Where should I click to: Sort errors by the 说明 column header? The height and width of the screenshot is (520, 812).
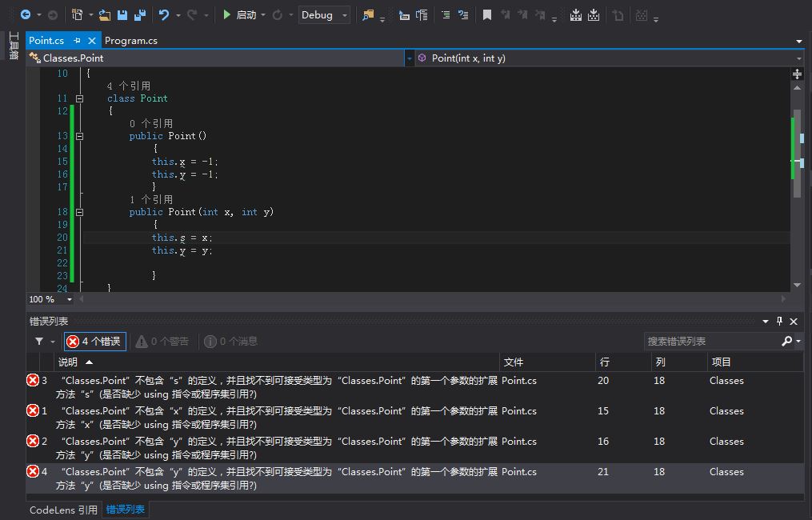coord(277,362)
